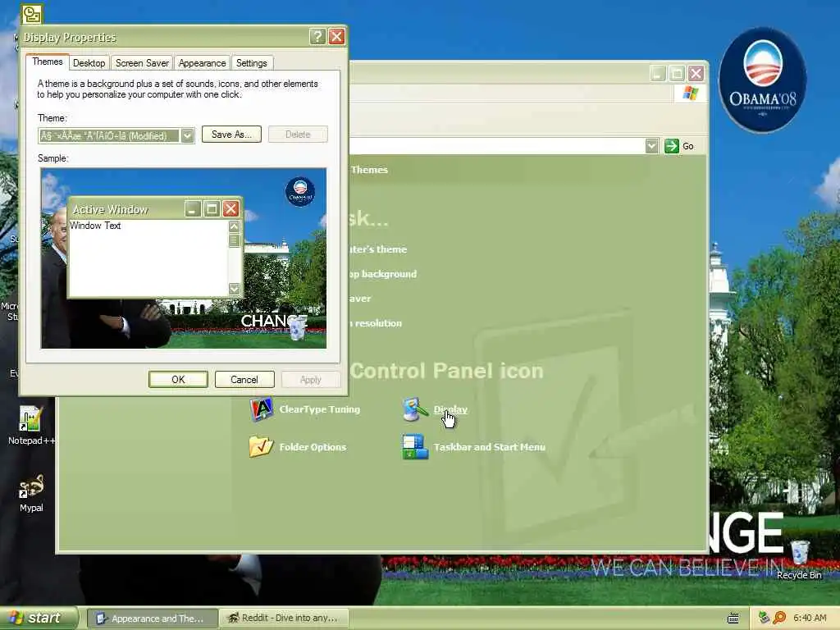Click the ClearType Tuning link text
Screen dimensions: 840x630
319,409
